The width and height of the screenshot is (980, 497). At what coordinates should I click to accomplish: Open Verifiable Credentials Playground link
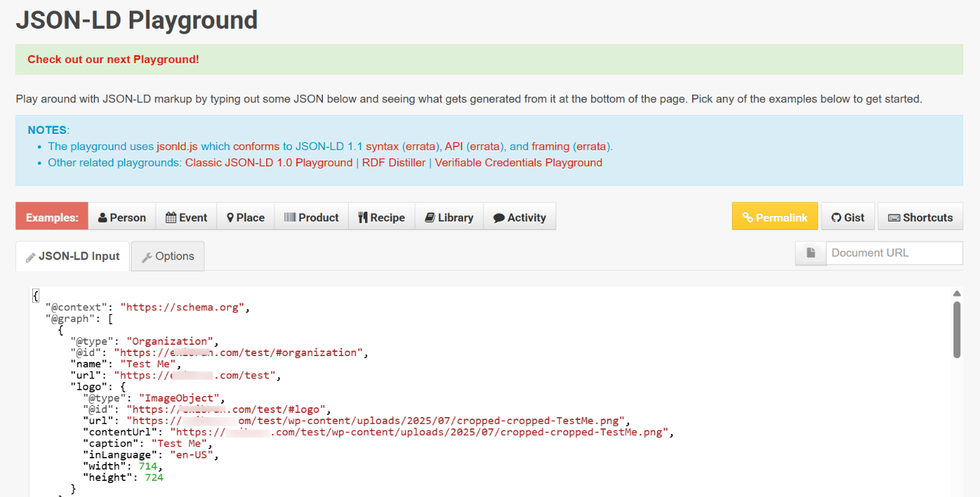coord(518,163)
